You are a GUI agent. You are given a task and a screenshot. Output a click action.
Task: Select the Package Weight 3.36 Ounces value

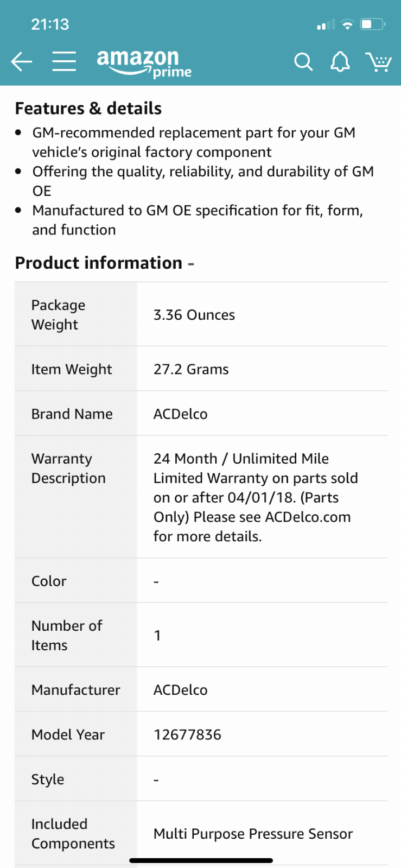tap(194, 315)
